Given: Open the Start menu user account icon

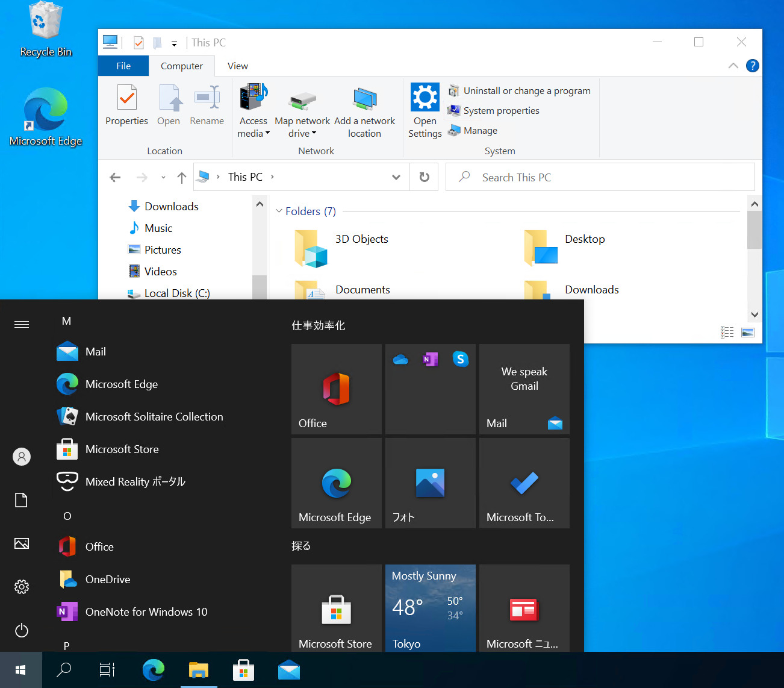Looking at the screenshot, I should pos(22,457).
